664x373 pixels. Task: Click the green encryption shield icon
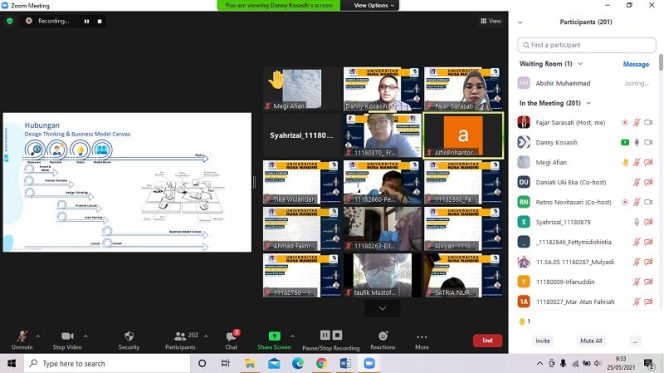pyautogui.click(x=10, y=21)
